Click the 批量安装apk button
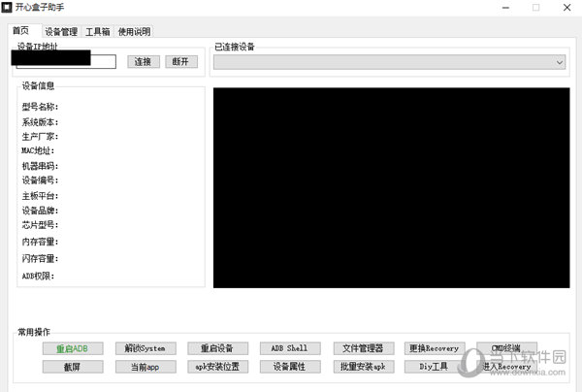 [x=362, y=366]
